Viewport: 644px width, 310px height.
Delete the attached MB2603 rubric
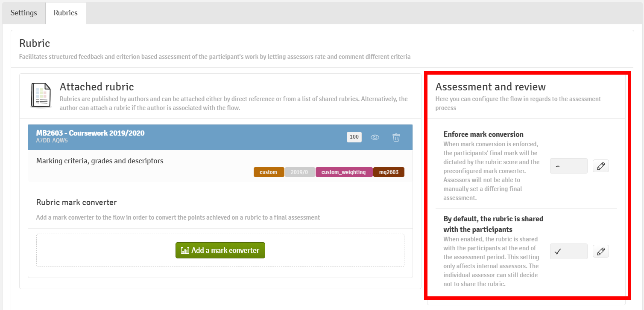396,137
